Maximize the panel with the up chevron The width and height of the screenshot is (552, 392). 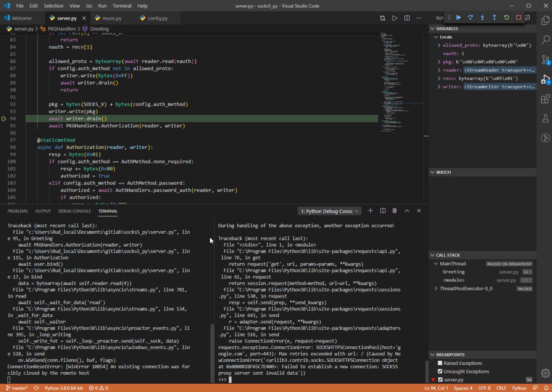click(x=407, y=211)
